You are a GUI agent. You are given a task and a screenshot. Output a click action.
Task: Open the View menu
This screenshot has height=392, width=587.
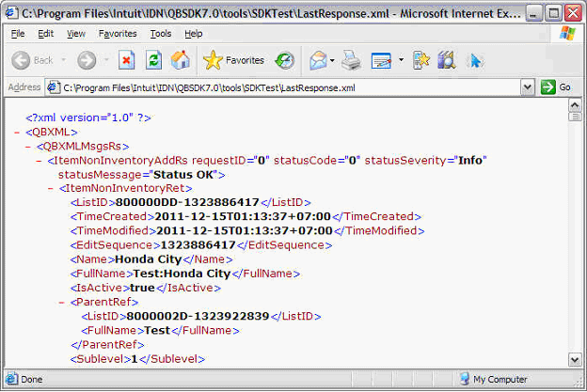point(76,34)
